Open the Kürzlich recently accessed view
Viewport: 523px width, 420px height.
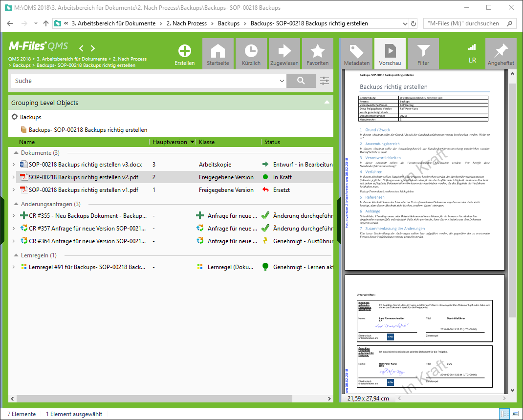click(x=251, y=53)
